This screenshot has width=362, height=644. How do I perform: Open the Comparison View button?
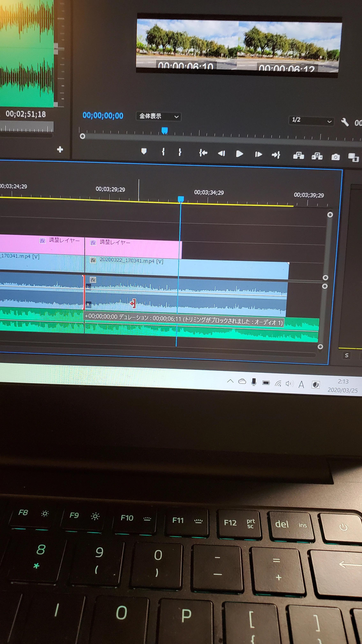(x=353, y=157)
